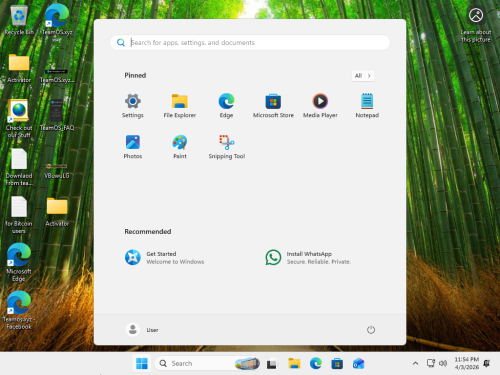
Task: Select Download from tea... desktop file
Action: click(x=19, y=167)
